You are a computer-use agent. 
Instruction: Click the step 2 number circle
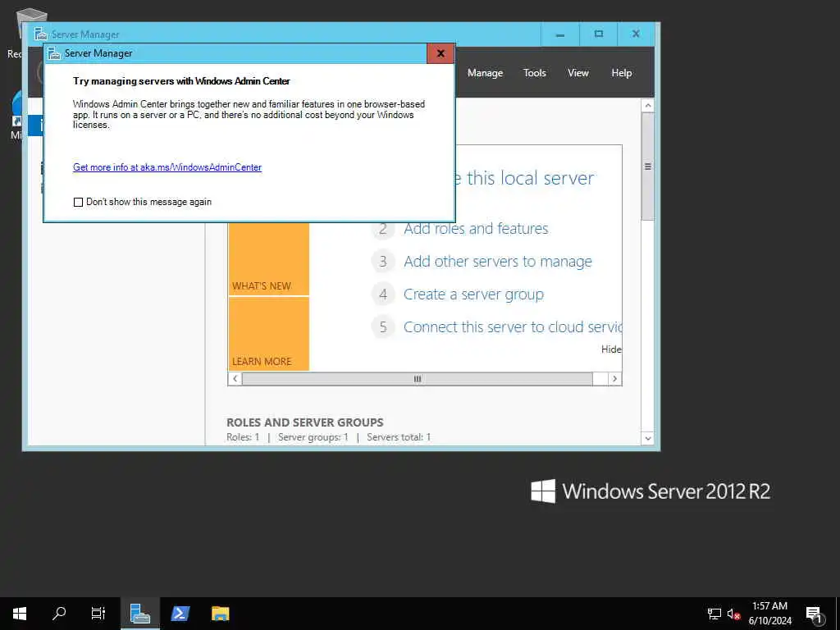click(x=383, y=229)
